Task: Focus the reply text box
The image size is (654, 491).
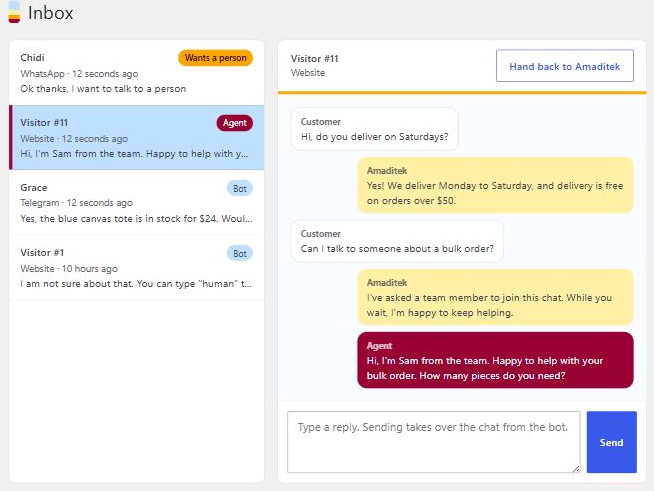Action: click(x=433, y=442)
